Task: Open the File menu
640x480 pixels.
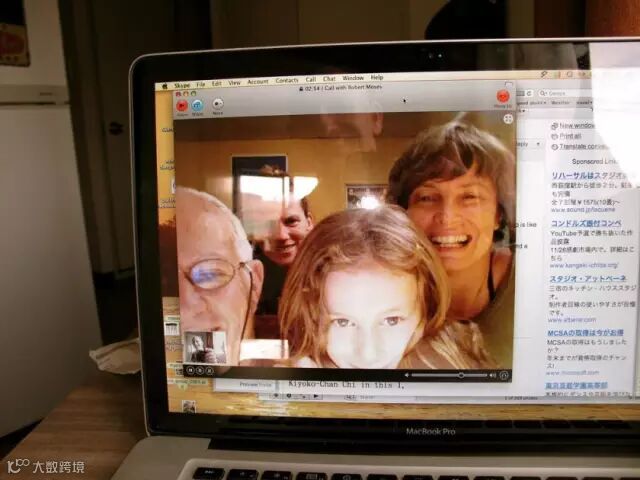Action: pos(200,84)
